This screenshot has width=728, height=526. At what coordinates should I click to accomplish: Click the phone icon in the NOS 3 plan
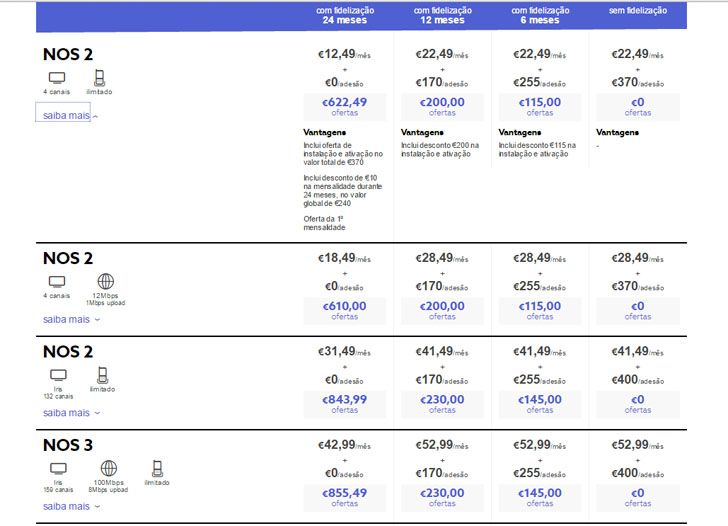(157, 468)
